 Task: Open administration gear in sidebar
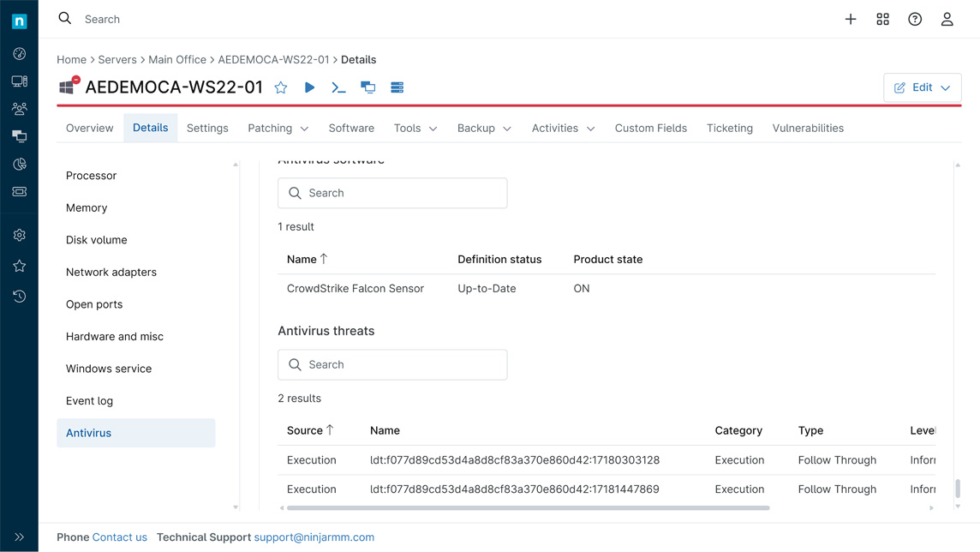coord(19,235)
